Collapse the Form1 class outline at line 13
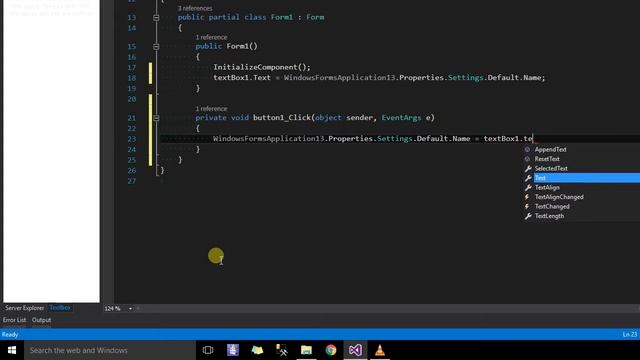 click(x=156, y=18)
